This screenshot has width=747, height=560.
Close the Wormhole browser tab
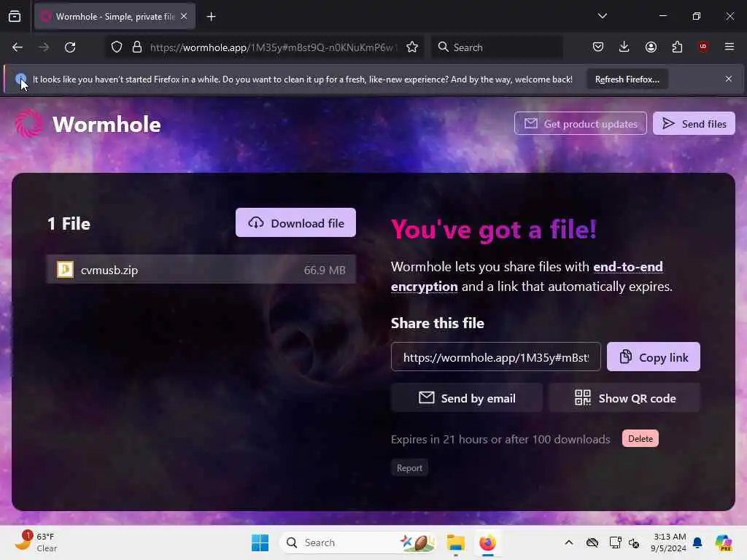point(184,17)
